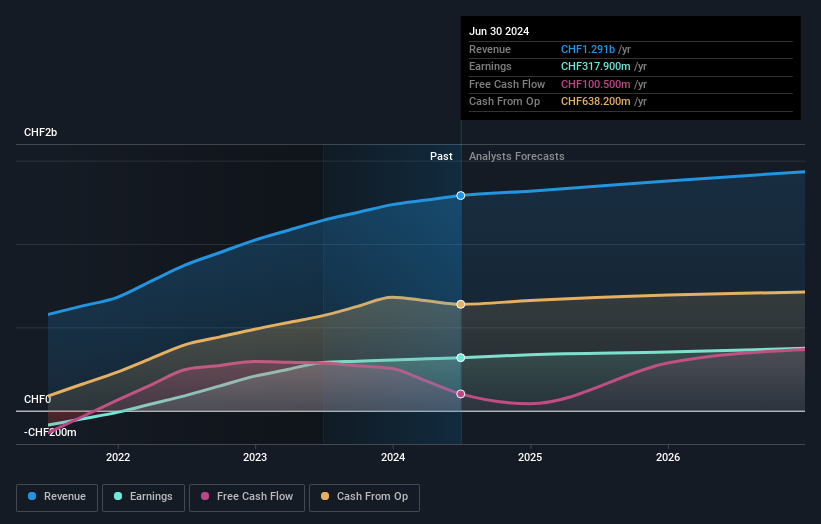Click the Past section label
The width and height of the screenshot is (821, 524).
point(441,156)
